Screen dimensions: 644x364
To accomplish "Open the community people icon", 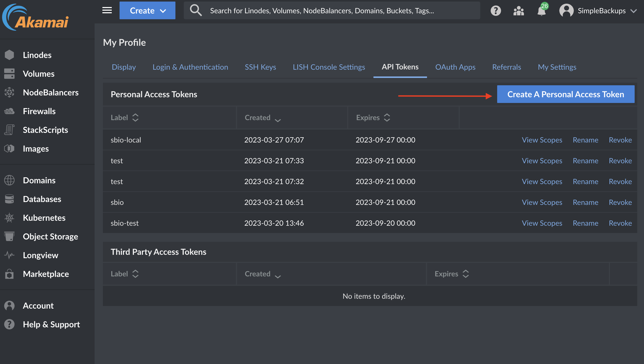I will pos(518,11).
